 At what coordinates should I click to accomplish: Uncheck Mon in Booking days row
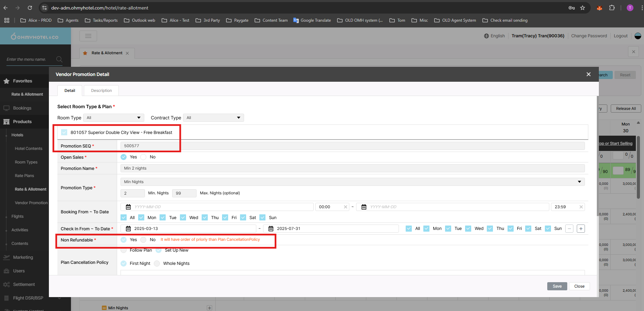click(142, 217)
